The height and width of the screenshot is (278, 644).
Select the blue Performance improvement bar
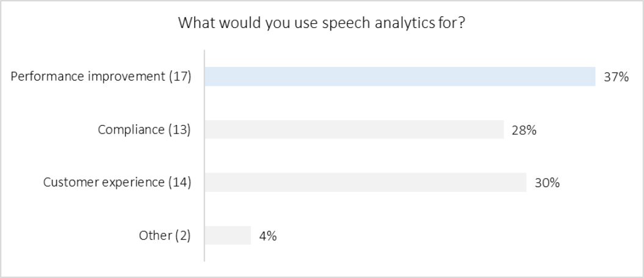point(400,77)
